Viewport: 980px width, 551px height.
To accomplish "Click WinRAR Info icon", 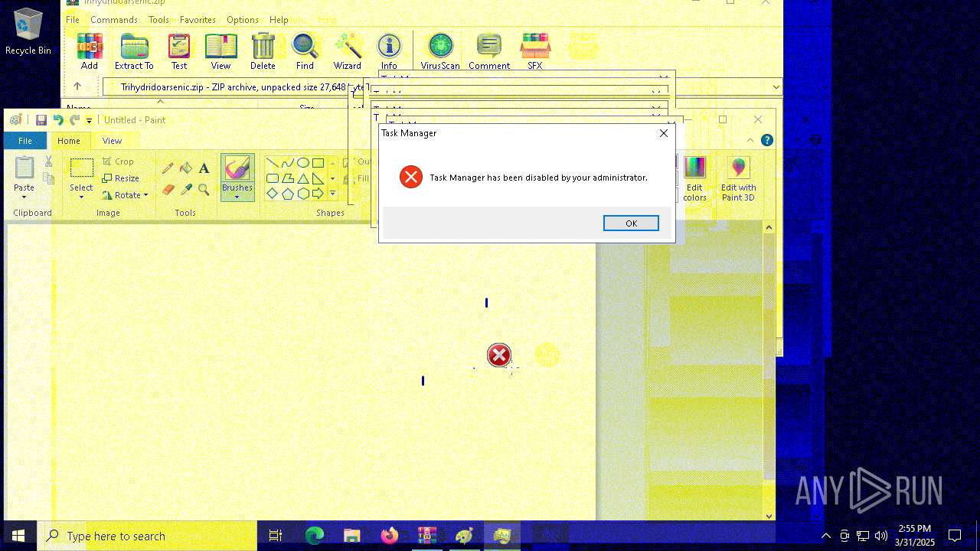I will click(x=389, y=51).
